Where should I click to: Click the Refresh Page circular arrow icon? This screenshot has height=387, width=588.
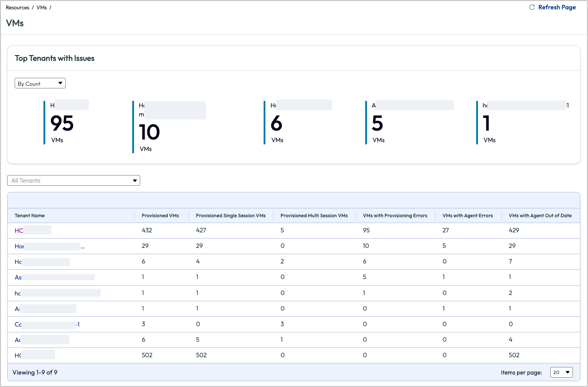(532, 8)
